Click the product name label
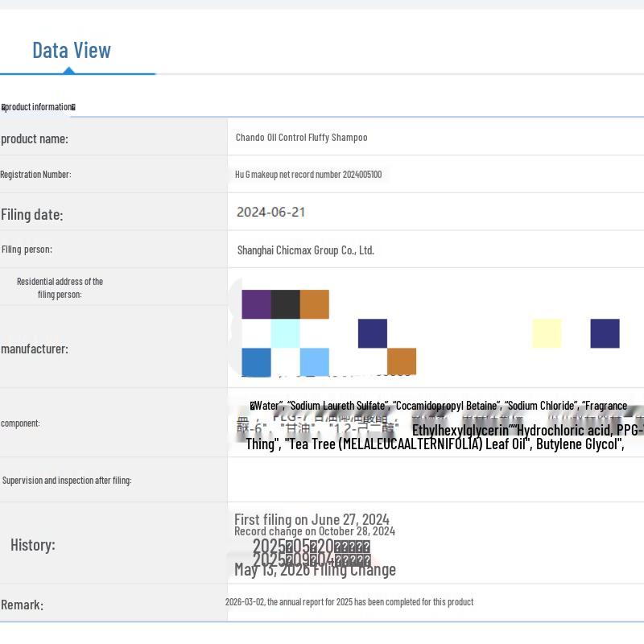 click(35, 138)
